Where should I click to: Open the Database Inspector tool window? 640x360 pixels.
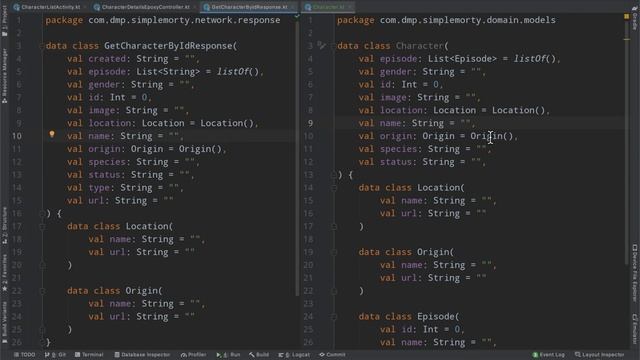142,355
